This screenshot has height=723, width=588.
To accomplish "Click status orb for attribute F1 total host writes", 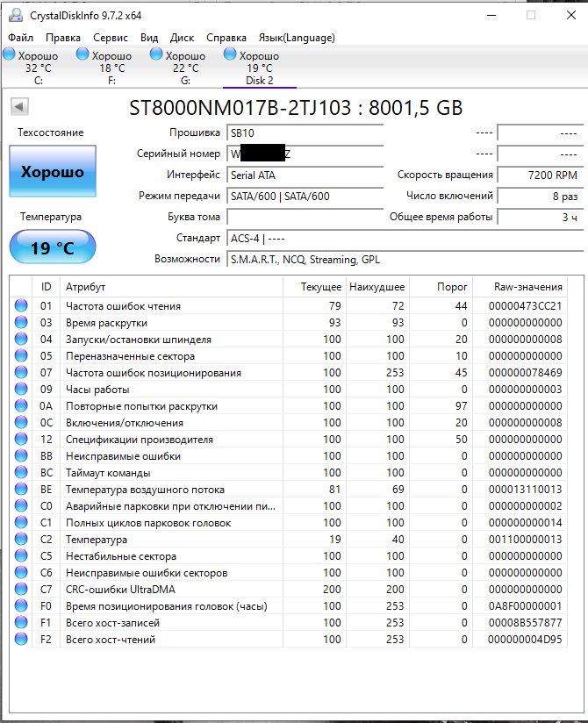I will click(21, 622).
